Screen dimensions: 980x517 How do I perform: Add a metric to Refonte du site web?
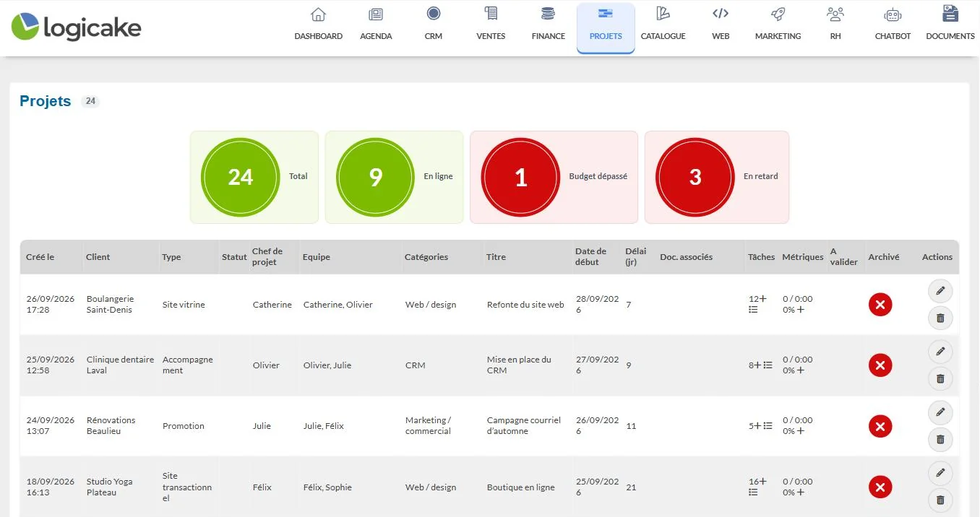tap(801, 310)
